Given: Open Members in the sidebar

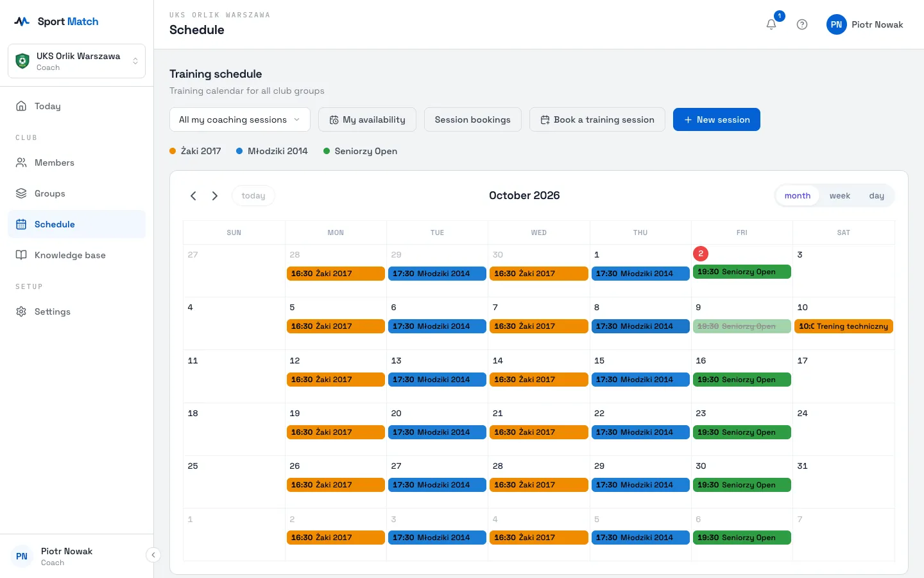Looking at the screenshot, I should [x=77, y=162].
